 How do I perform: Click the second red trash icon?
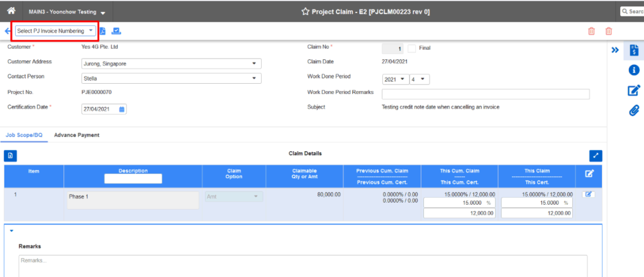[609, 31]
